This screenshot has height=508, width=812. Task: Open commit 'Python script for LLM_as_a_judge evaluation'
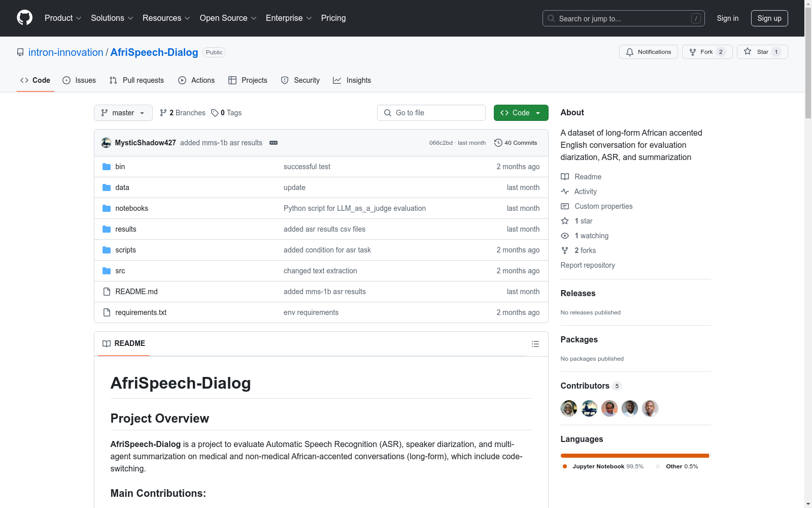coord(355,208)
